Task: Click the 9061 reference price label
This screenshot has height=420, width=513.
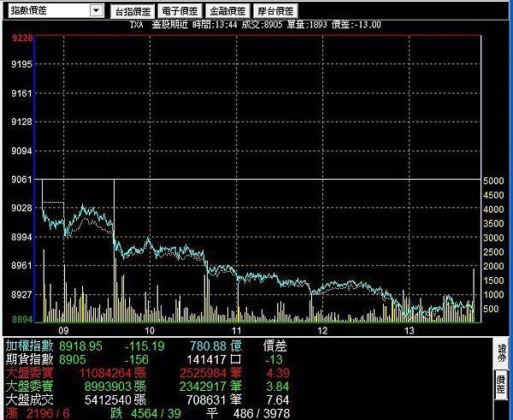Action: click(22, 180)
